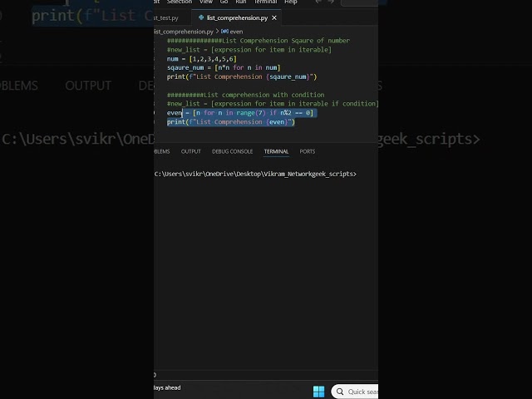Select the list_comprehension.py editor tab
This screenshot has height=399, width=532.
(237, 17)
